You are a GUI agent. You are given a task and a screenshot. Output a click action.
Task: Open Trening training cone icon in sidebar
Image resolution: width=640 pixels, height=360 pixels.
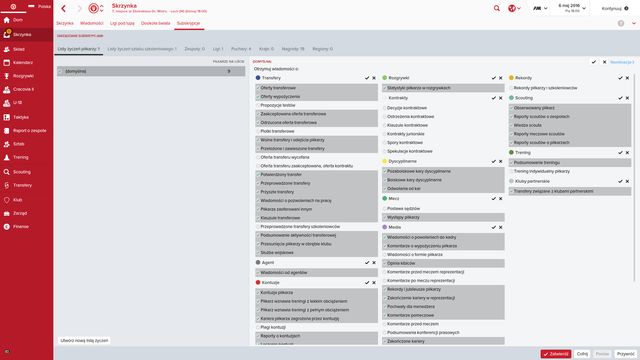[7, 158]
